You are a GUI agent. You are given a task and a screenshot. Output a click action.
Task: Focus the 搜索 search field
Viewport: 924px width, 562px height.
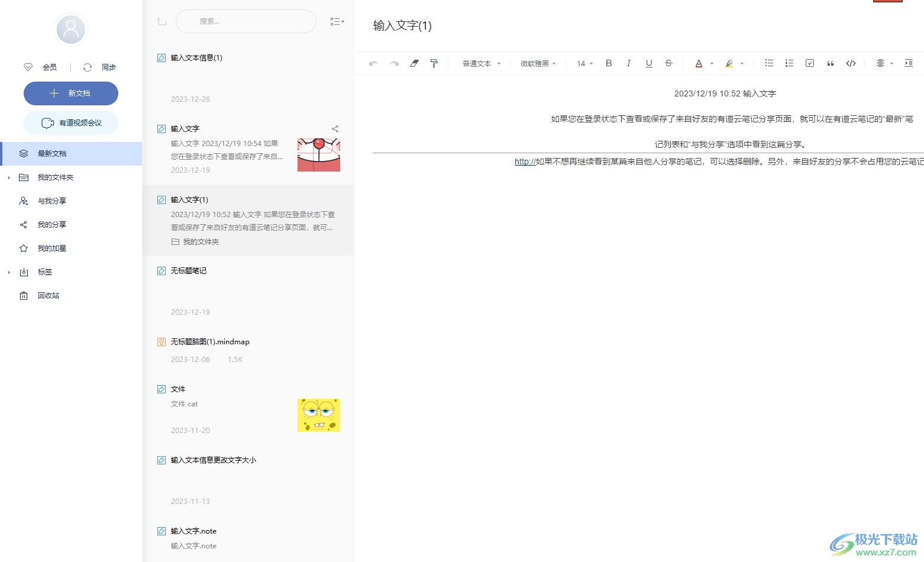tap(246, 21)
